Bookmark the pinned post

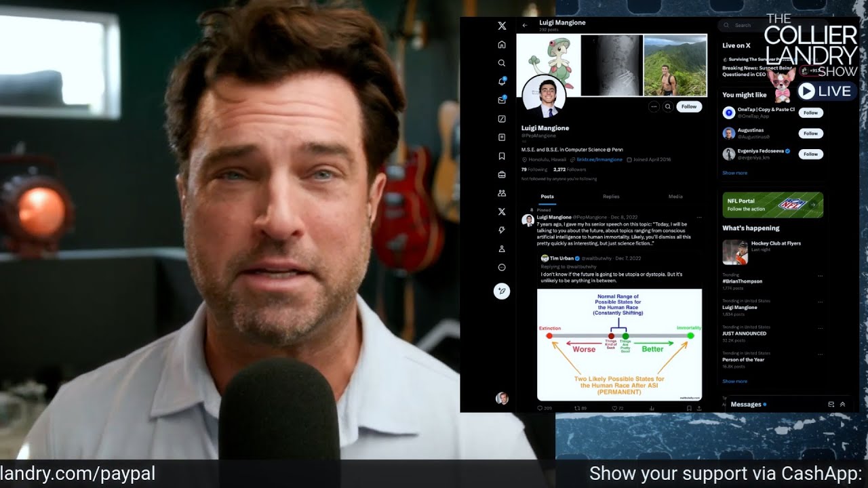(x=689, y=408)
